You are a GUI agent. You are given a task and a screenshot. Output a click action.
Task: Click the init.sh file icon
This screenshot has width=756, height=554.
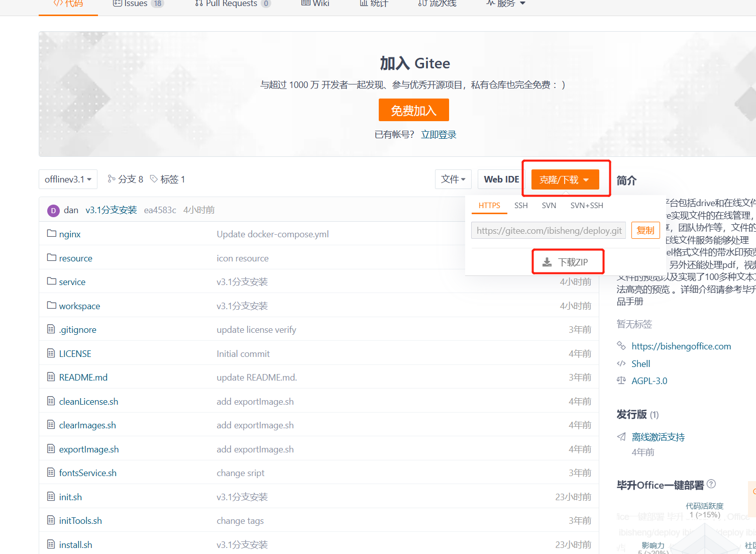pyautogui.click(x=51, y=497)
